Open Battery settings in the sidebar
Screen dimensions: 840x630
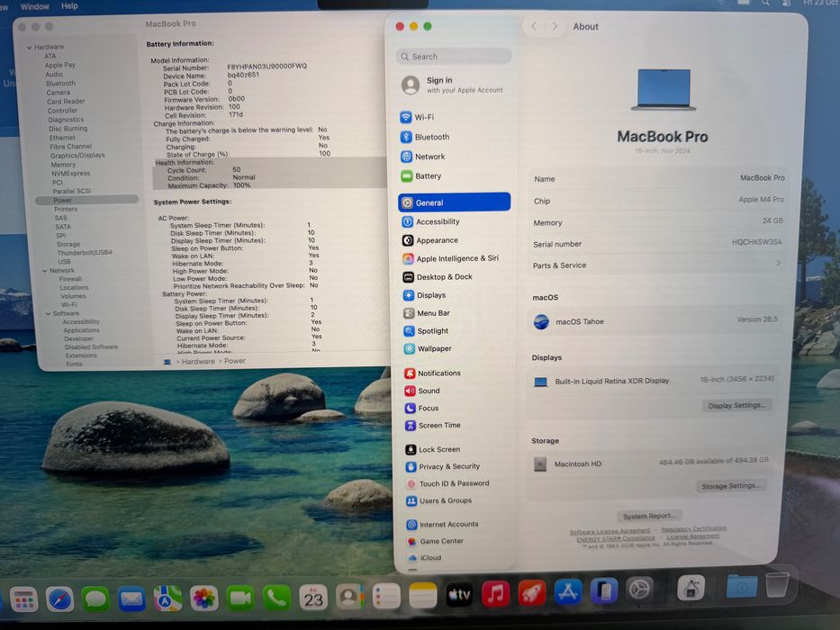coord(421,175)
